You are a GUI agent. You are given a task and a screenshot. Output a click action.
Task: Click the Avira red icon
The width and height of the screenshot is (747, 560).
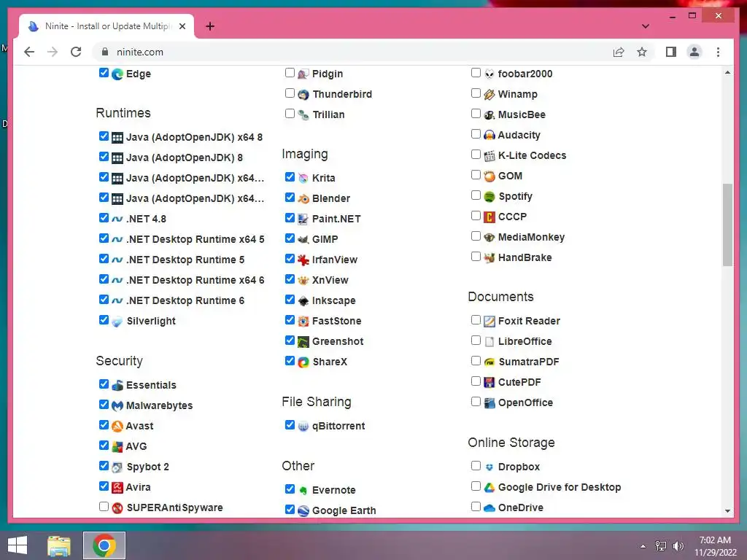pyautogui.click(x=117, y=488)
